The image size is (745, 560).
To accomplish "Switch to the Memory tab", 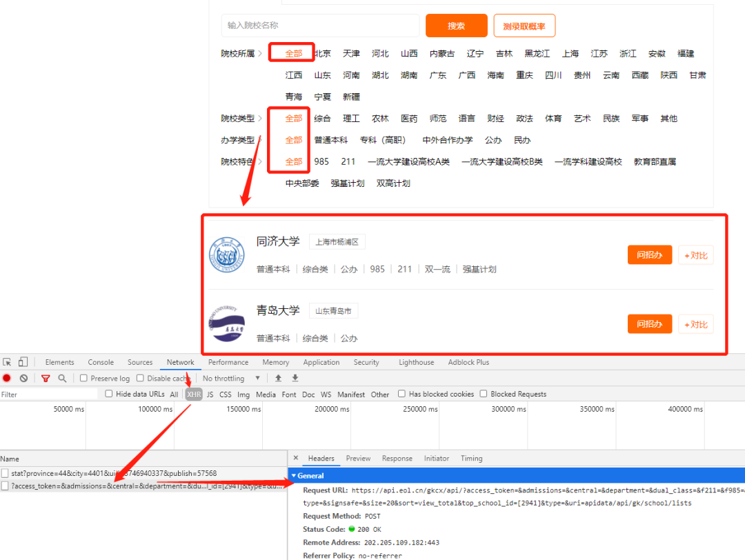I will click(x=275, y=362).
